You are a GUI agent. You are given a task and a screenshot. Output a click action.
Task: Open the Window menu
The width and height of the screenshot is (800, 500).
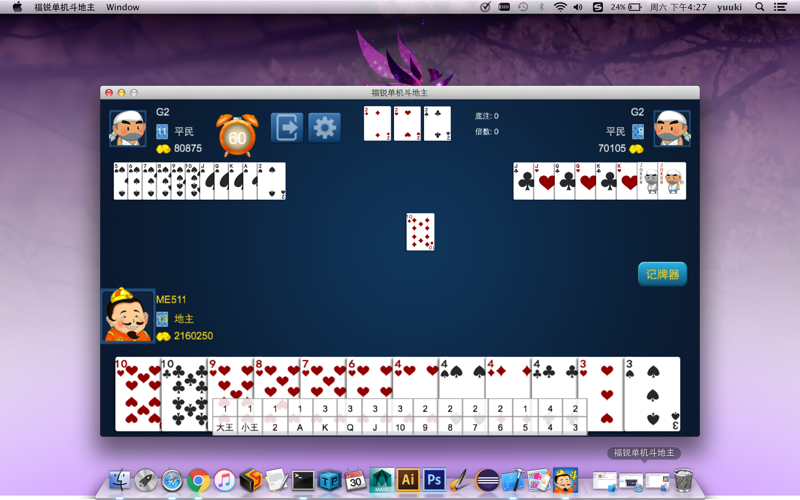(x=122, y=7)
